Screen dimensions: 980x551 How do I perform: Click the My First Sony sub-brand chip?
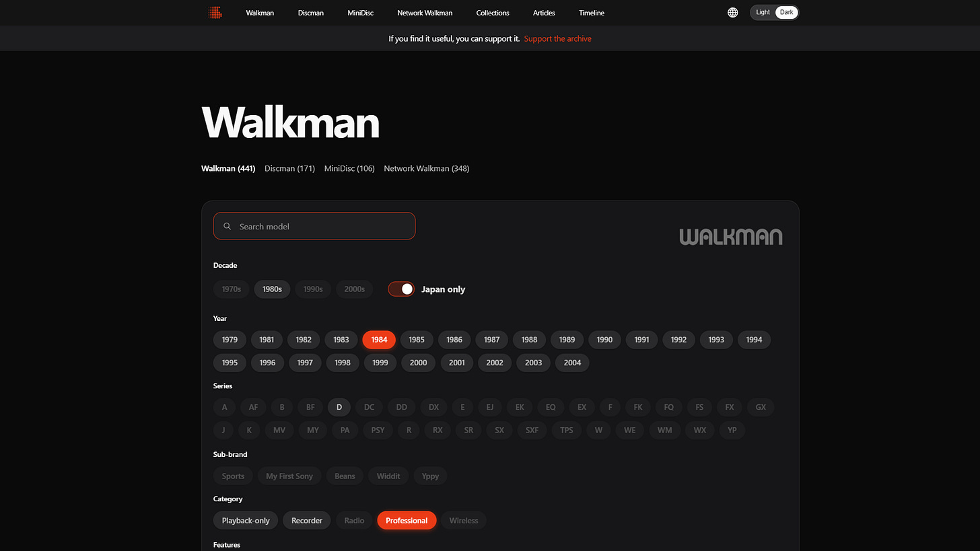tap(289, 476)
